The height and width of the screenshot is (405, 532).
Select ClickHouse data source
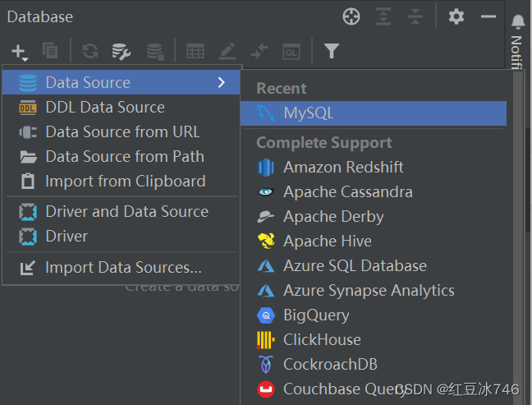coord(374,340)
